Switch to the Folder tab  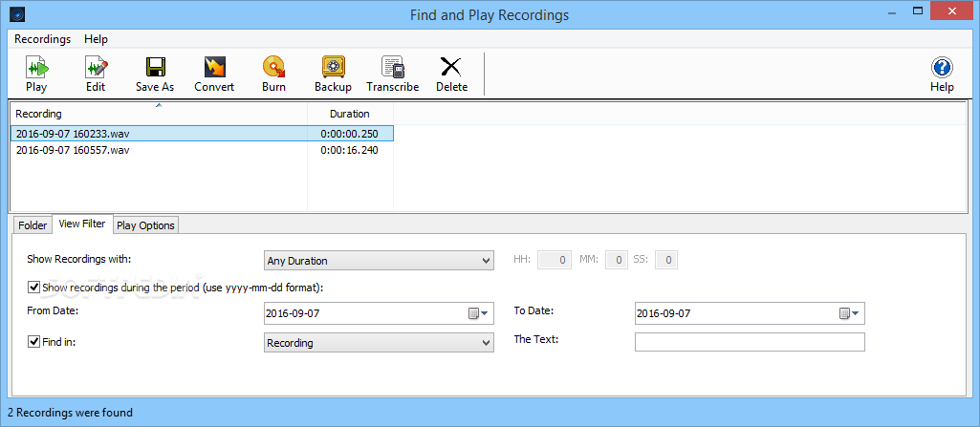(x=33, y=225)
